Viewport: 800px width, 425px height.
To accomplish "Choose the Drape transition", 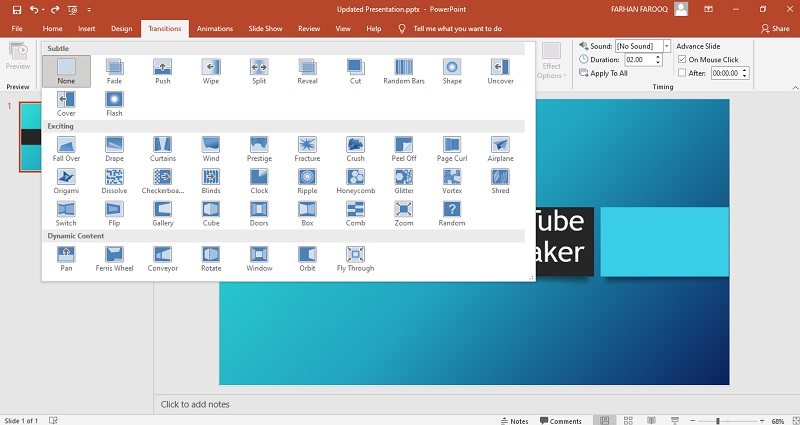I will [114, 149].
